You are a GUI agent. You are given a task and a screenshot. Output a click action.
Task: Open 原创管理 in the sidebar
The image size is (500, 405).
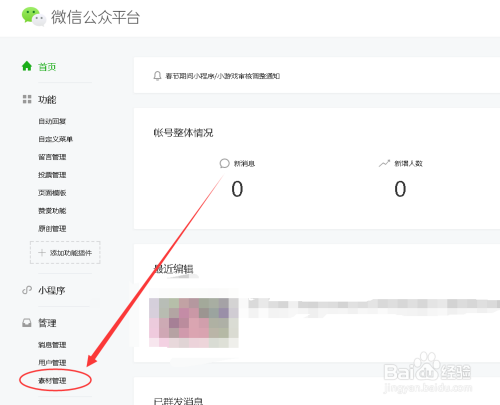(52, 229)
